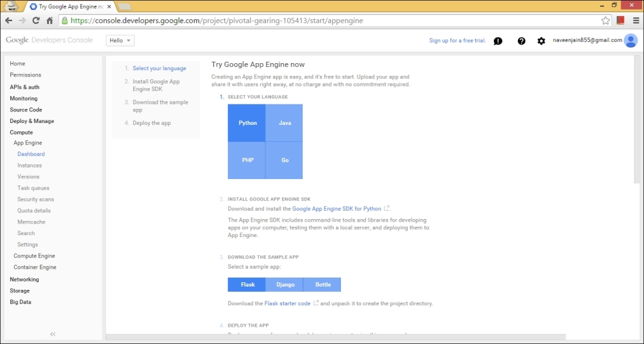Open Chrome hamburger menu
Screen dimensions: 644x344
(x=636, y=21)
